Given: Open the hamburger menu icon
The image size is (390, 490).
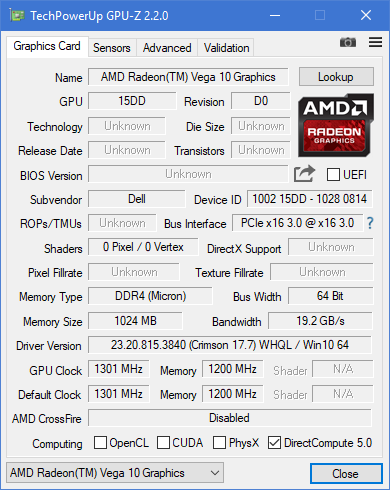Looking at the screenshot, I should [375, 42].
